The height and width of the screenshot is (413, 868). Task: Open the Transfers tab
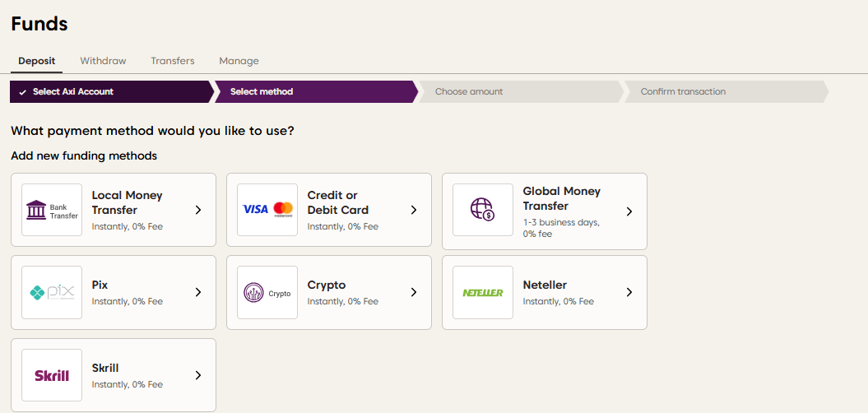pos(173,61)
